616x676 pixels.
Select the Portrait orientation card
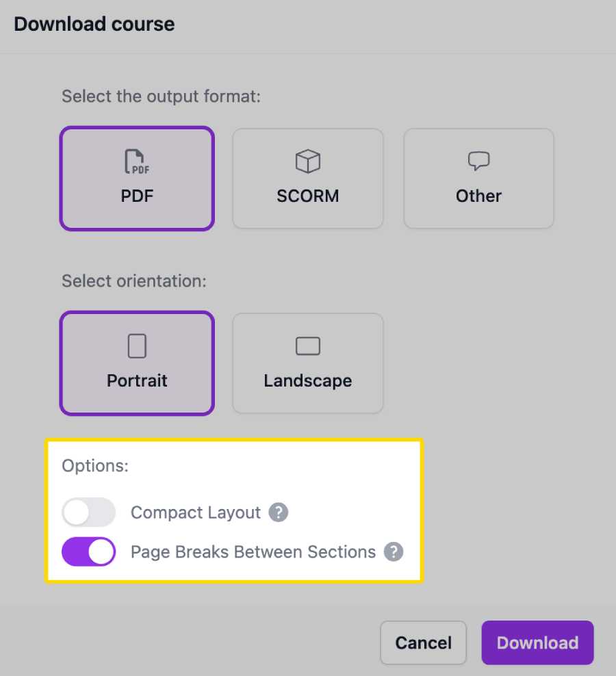(137, 363)
